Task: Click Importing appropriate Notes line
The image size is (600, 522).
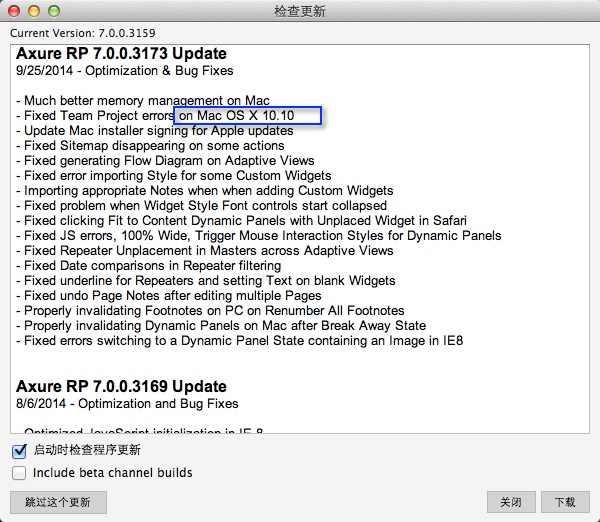Action: (205, 191)
